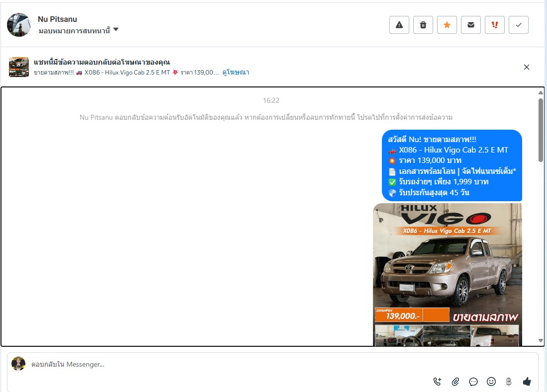Click the Nu Pitsanu contact name
Image resolution: width=547 pixels, height=392 pixels.
[57, 19]
